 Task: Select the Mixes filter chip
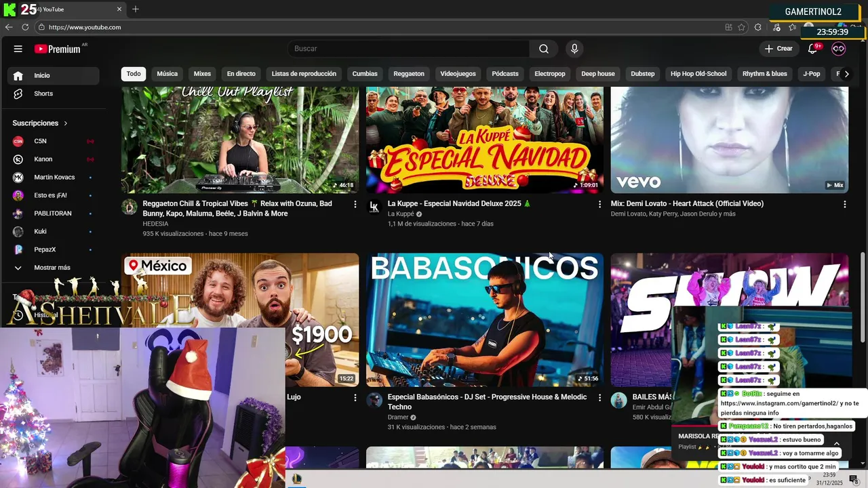click(x=202, y=74)
